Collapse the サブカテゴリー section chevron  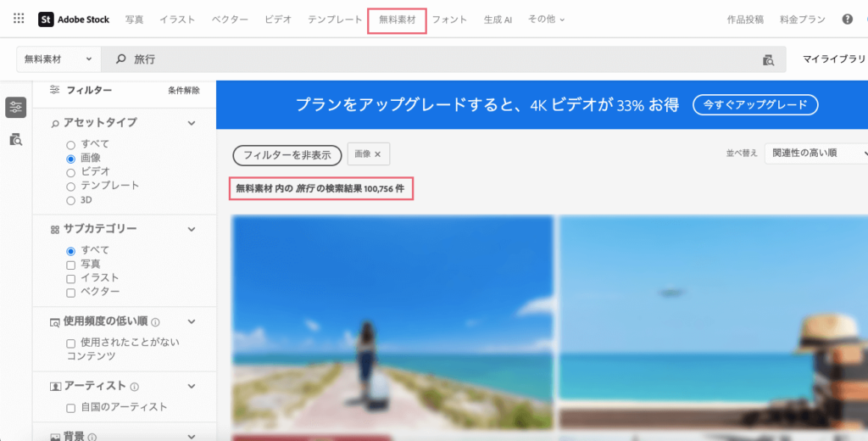[x=192, y=229]
